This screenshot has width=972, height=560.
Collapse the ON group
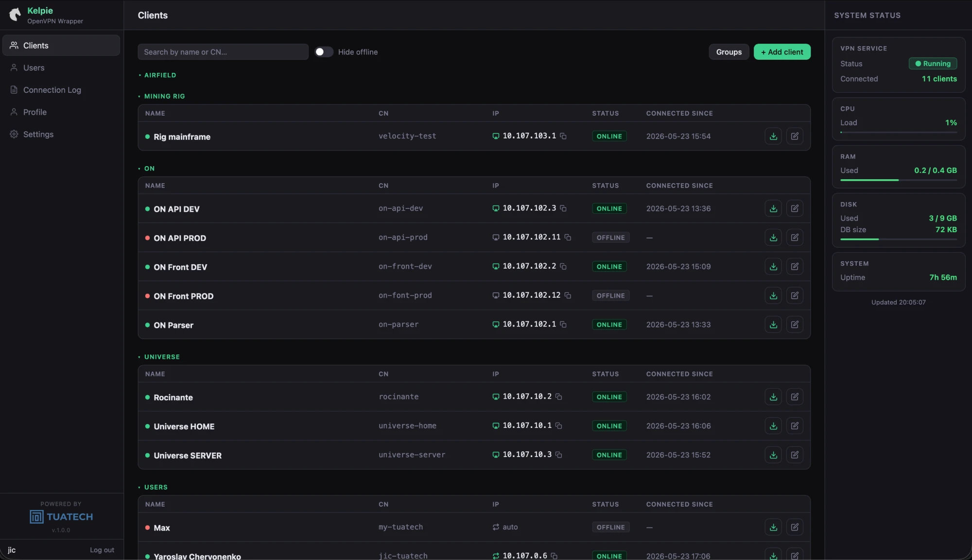pyautogui.click(x=146, y=169)
